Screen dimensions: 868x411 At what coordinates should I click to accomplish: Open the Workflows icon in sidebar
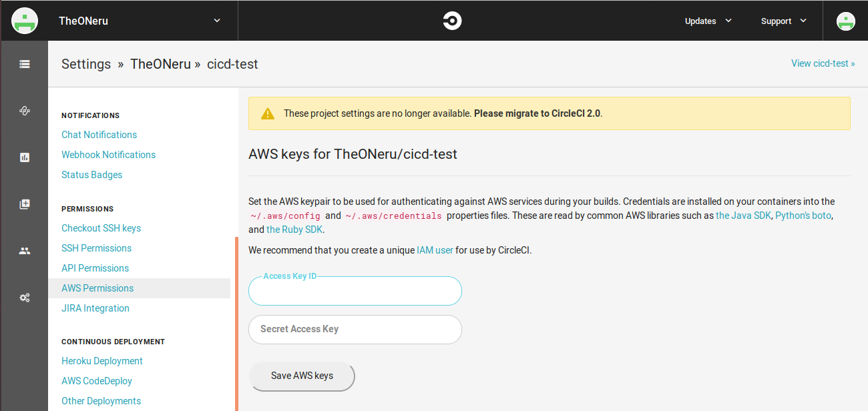(25, 111)
